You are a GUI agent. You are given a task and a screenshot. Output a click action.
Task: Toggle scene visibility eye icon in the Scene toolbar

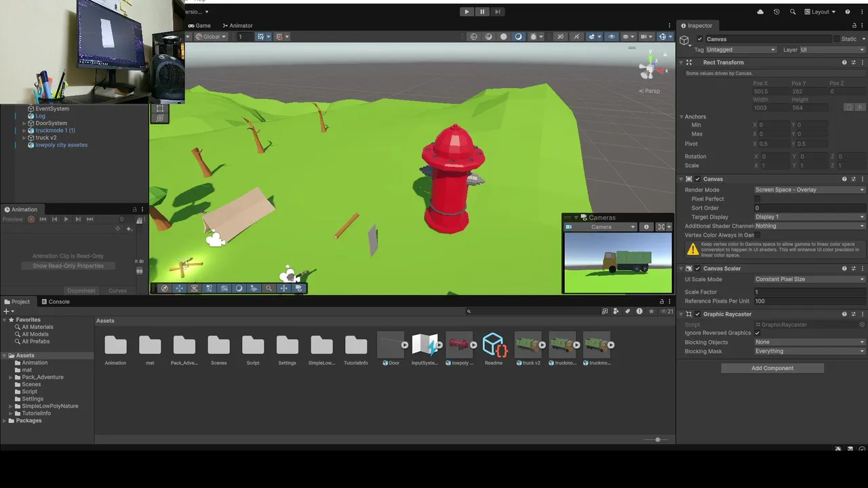point(612,37)
